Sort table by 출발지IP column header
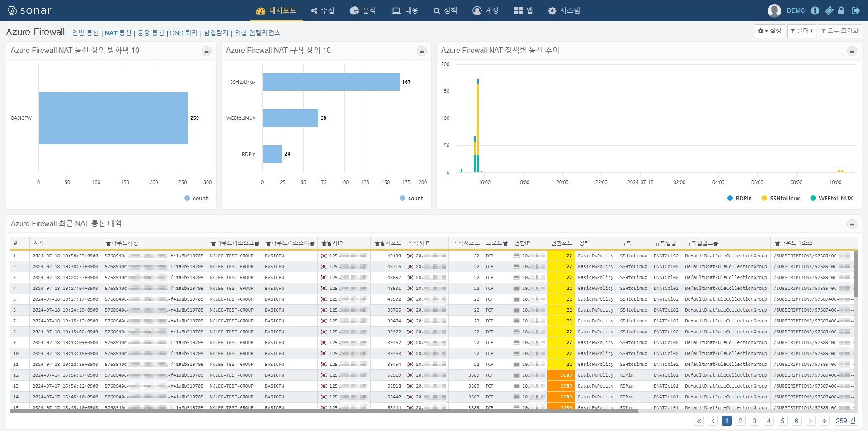This screenshot has height=431, width=868. coord(344,243)
